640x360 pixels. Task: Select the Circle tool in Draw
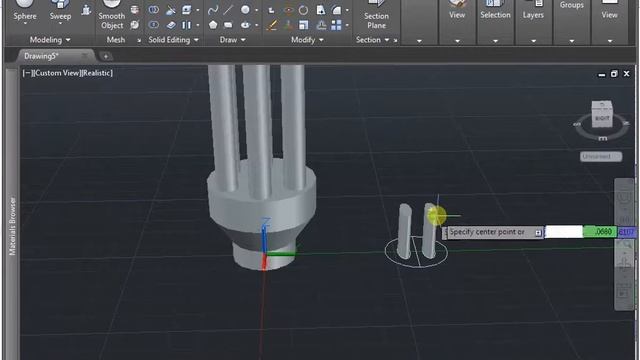click(x=245, y=10)
